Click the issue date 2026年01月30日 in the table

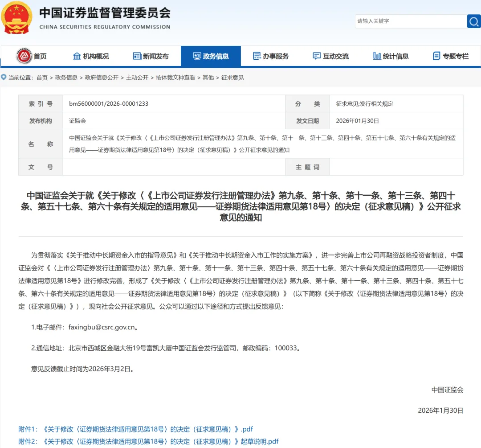point(357,121)
